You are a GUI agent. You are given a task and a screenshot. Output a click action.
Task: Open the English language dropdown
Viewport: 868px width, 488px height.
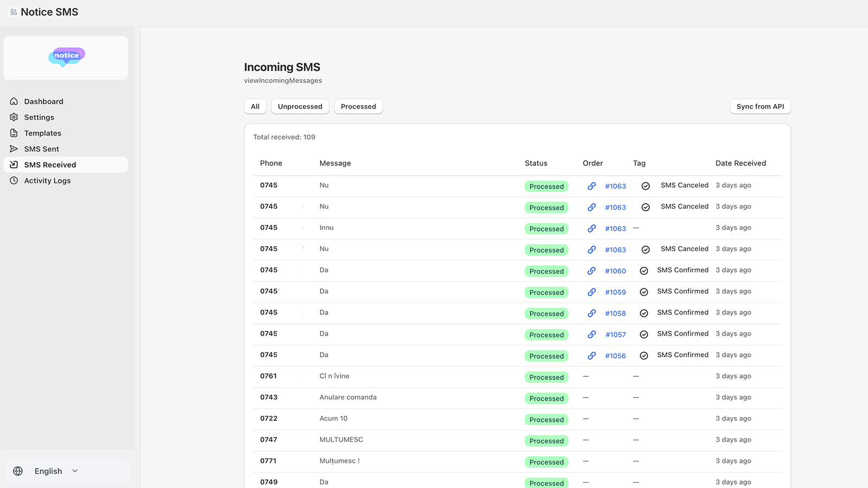pyautogui.click(x=68, y=471)
